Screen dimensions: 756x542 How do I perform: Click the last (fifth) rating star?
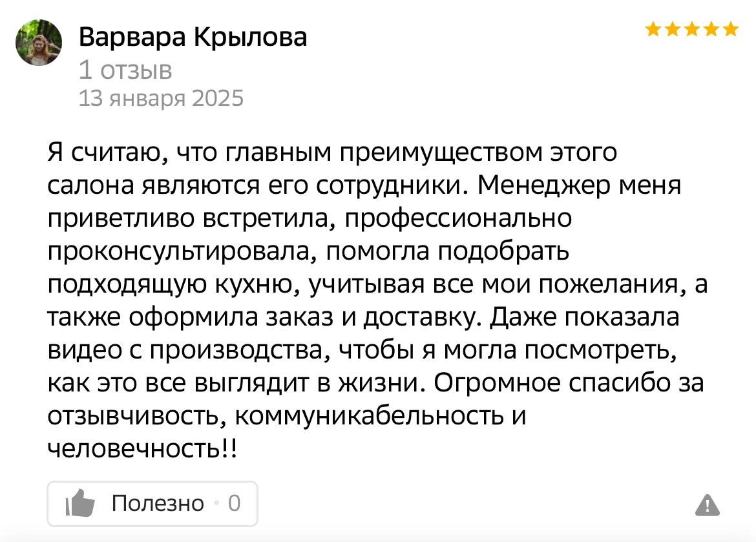coord(731,29)
